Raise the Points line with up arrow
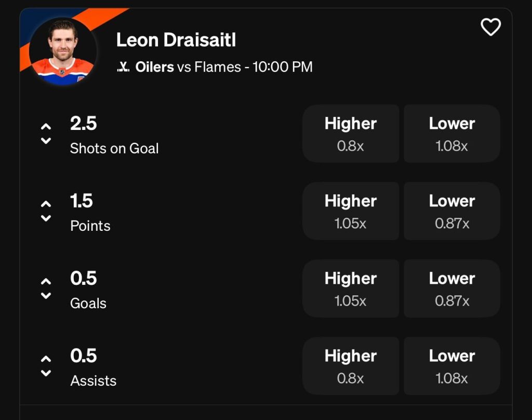This screenshot has height=420, width=532. [46, 204]
